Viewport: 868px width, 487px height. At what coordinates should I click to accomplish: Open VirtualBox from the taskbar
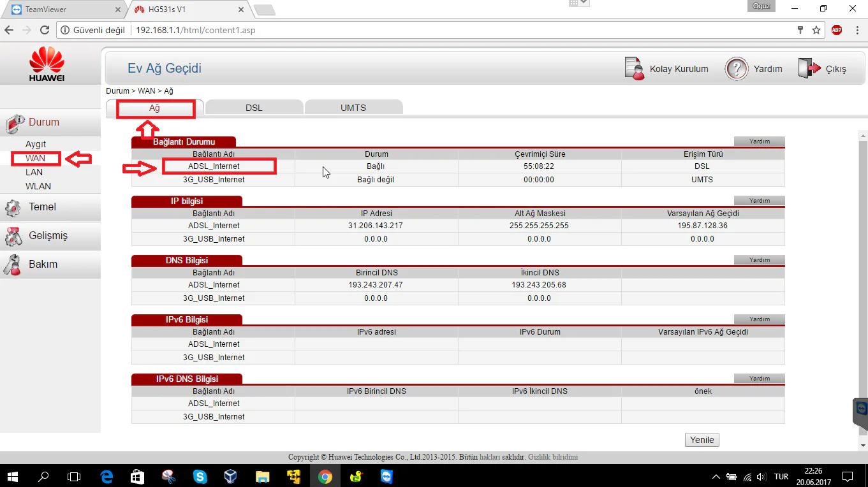[231, 476]
